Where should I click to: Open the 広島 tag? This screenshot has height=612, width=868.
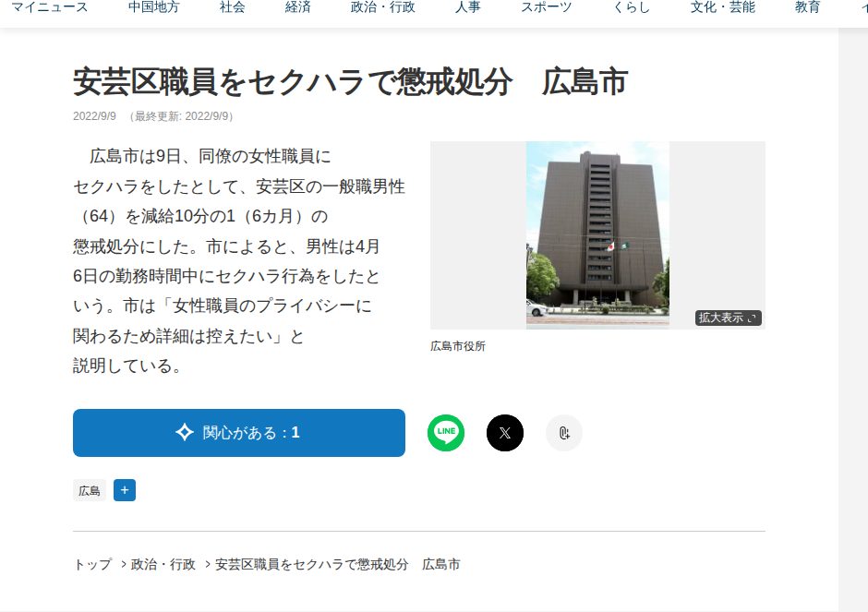(x=90, y=490)
